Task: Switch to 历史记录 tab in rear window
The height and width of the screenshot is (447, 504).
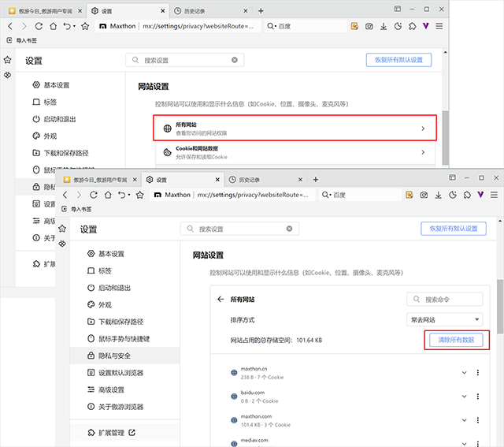Action: 210,11
